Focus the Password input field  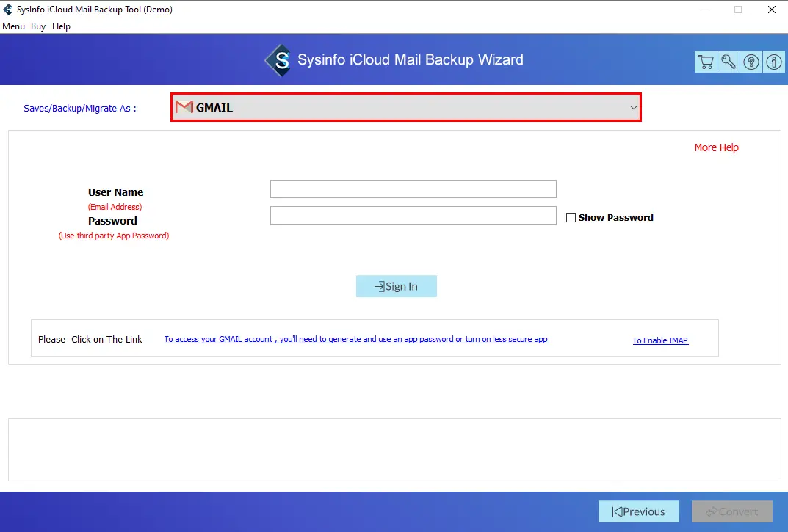(x=413, y=216)
